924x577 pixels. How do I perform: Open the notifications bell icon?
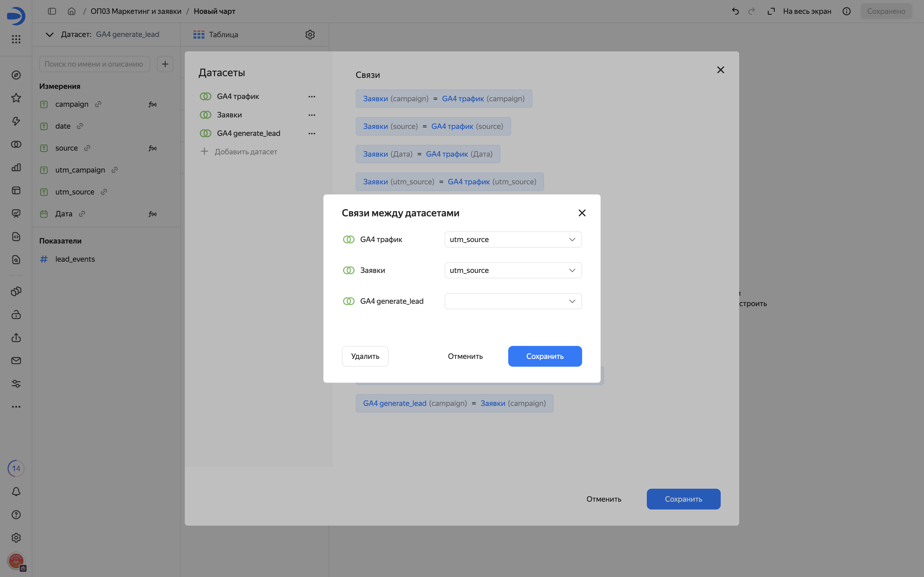(16, 492)
